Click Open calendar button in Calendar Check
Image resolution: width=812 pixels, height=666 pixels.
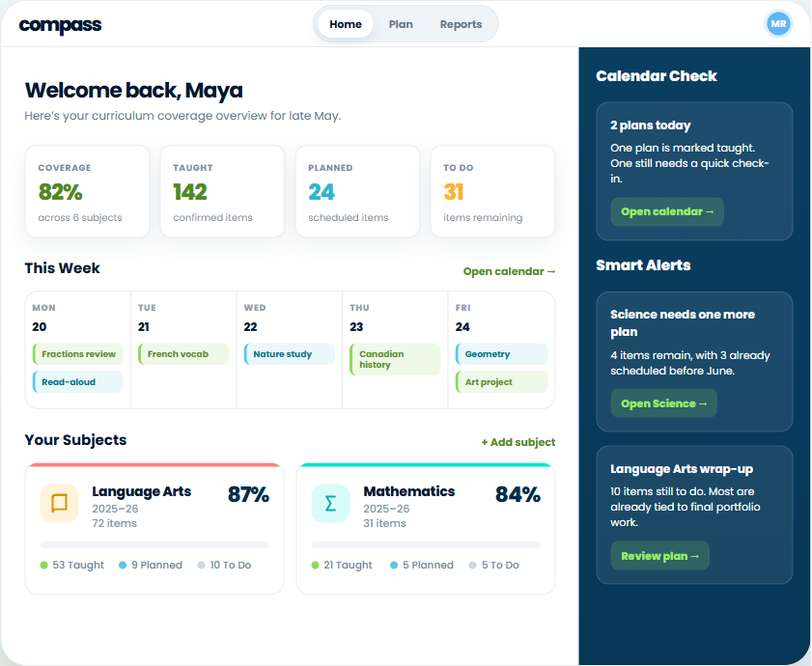click(x=667, y=211)
